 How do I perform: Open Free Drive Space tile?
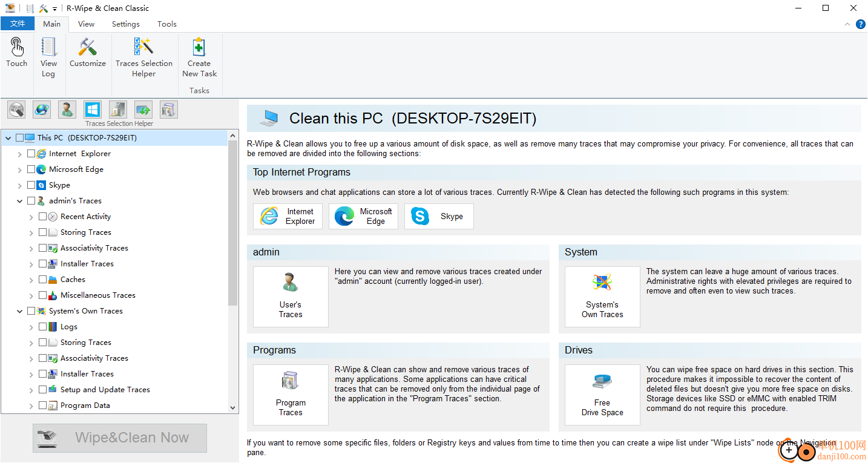tap(602, 395)
